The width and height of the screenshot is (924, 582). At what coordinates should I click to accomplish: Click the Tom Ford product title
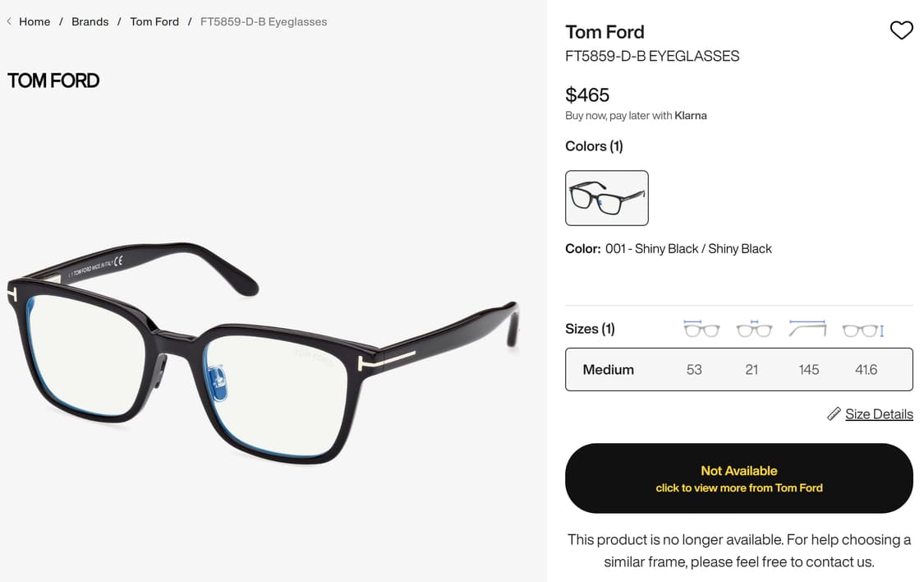coord(605,32)
